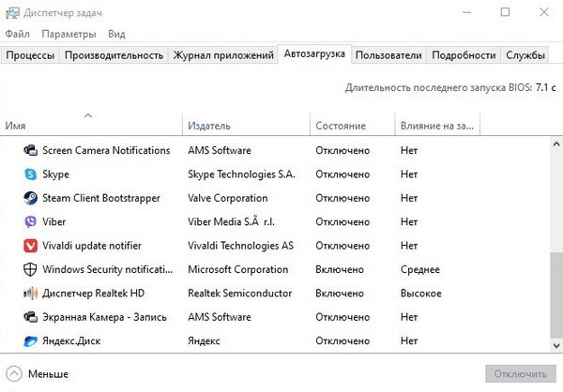The image size is (563, 392).
Task: Select the Автозагрузка tab
Action: point(314,53)
